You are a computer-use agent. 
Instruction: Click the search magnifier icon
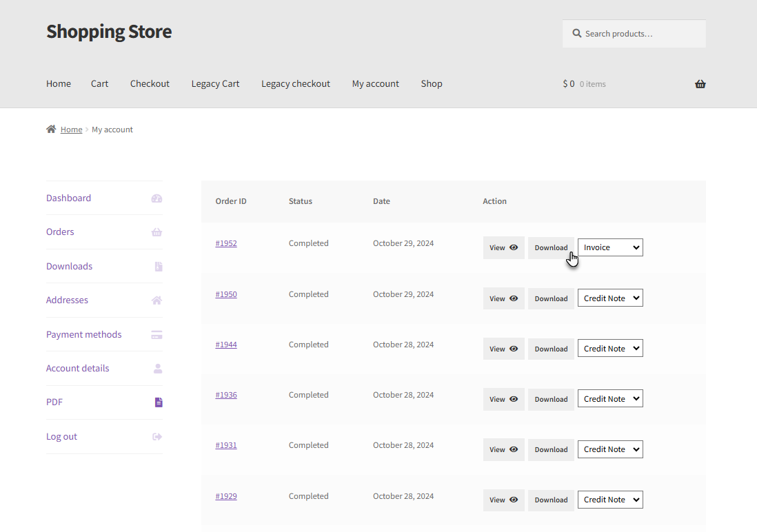(x=576, y=33)
